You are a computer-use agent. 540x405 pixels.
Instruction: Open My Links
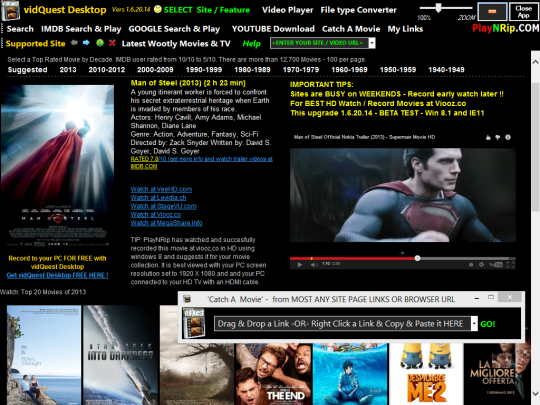point(405,29)
